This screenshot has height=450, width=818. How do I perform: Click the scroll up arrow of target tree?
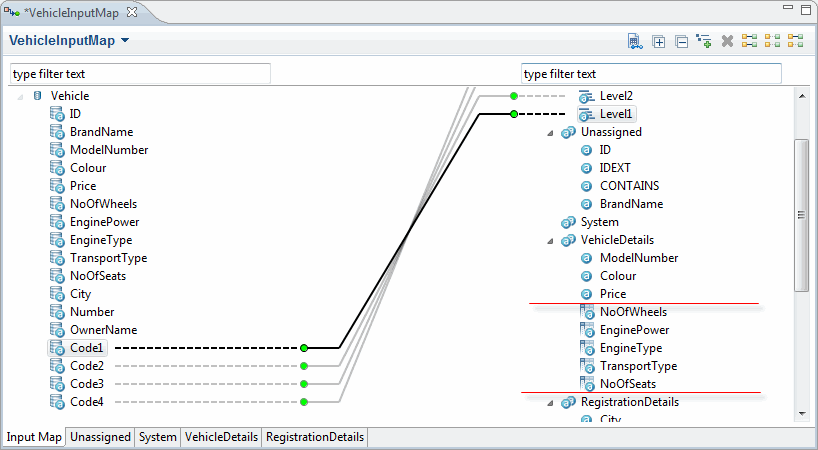(x=802, y=96)
